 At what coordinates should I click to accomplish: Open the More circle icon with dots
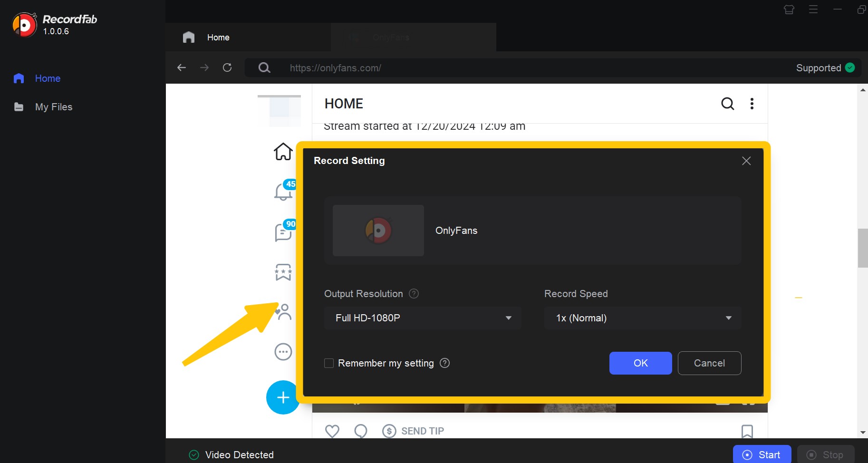(283, 352)
